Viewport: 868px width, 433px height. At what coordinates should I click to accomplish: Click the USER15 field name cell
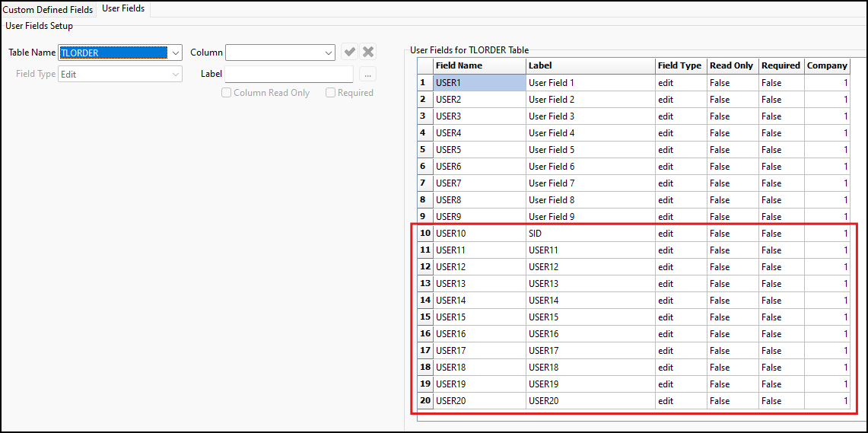[x=479, y=317]
